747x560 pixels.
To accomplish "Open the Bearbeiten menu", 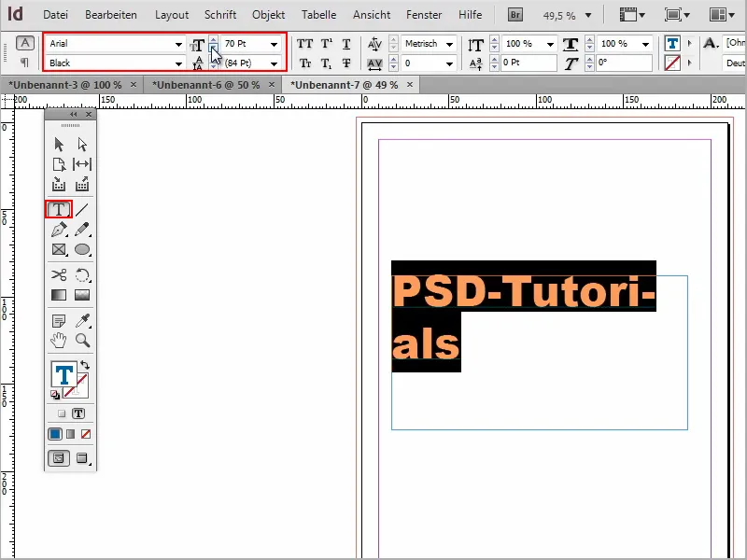I will 111,15.
